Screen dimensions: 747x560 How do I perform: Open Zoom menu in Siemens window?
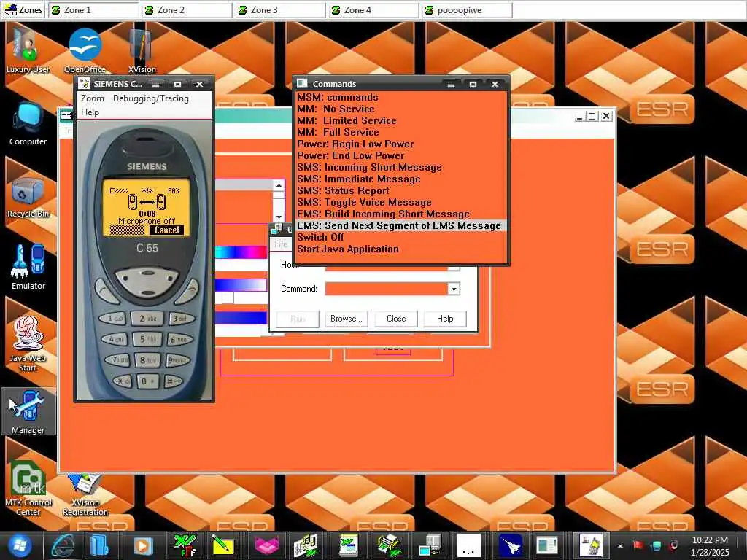[x=93, y=98]
